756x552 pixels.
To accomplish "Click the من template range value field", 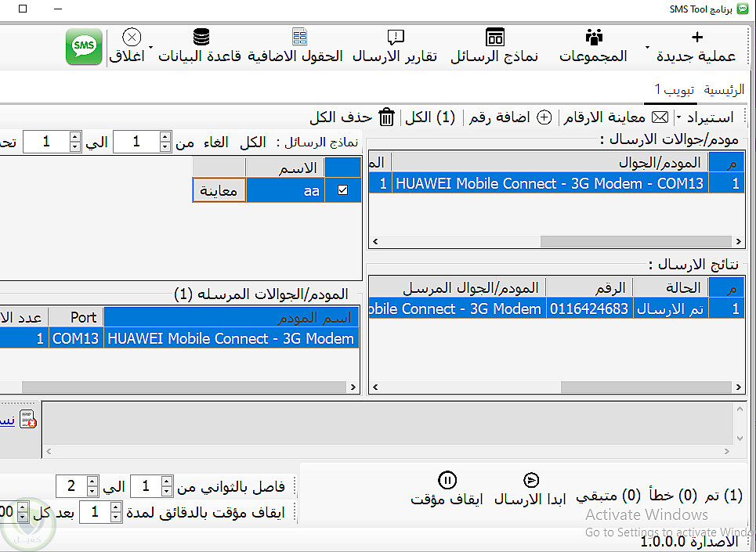I will point(136,142).
